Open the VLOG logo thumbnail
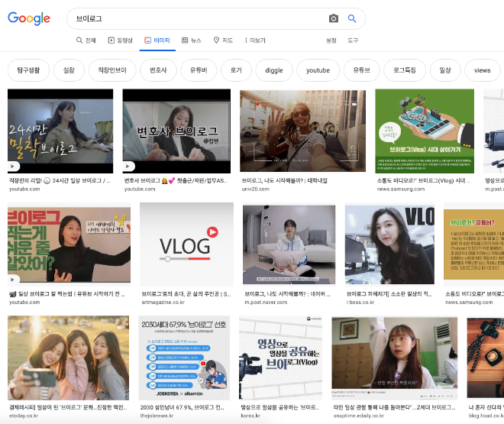Image resolution: width=504 pixels, height=424 pixels. point(187,245)
